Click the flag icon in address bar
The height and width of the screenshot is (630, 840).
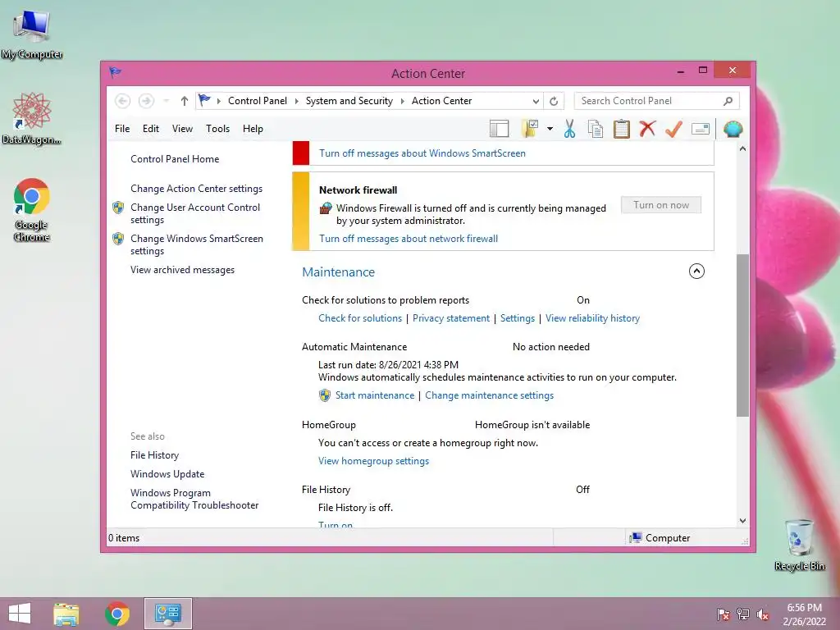coord(204,100)
